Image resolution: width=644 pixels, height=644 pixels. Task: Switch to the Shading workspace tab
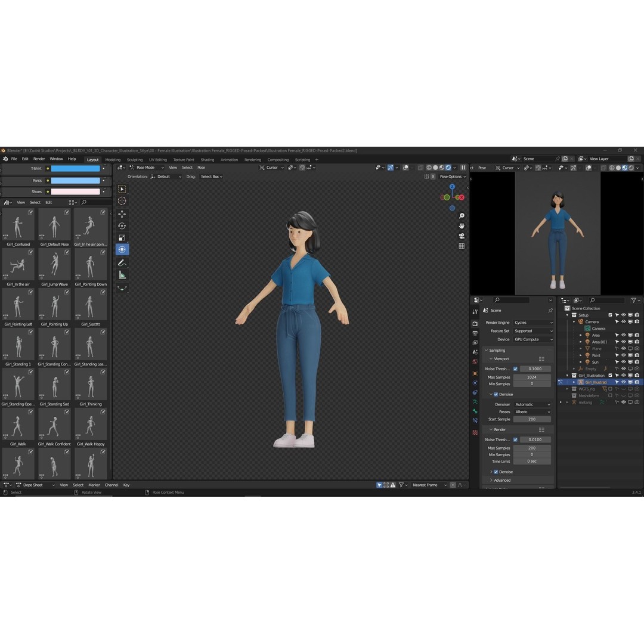click(208, 160)
